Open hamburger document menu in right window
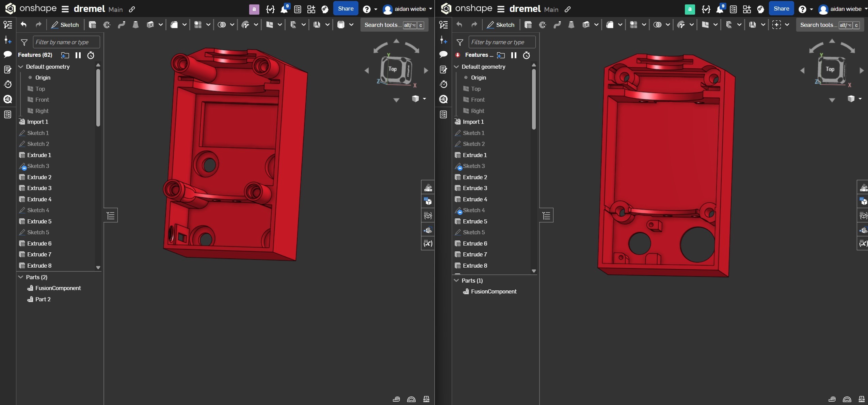This screenshot has width=868, height=405. pos(501,9)
